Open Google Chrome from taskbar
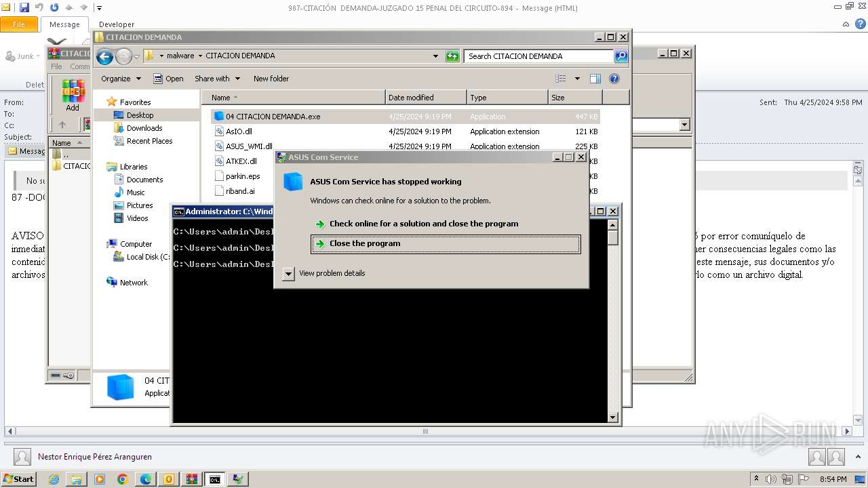This screenshot has width=868, height=488. pos(123,479)
